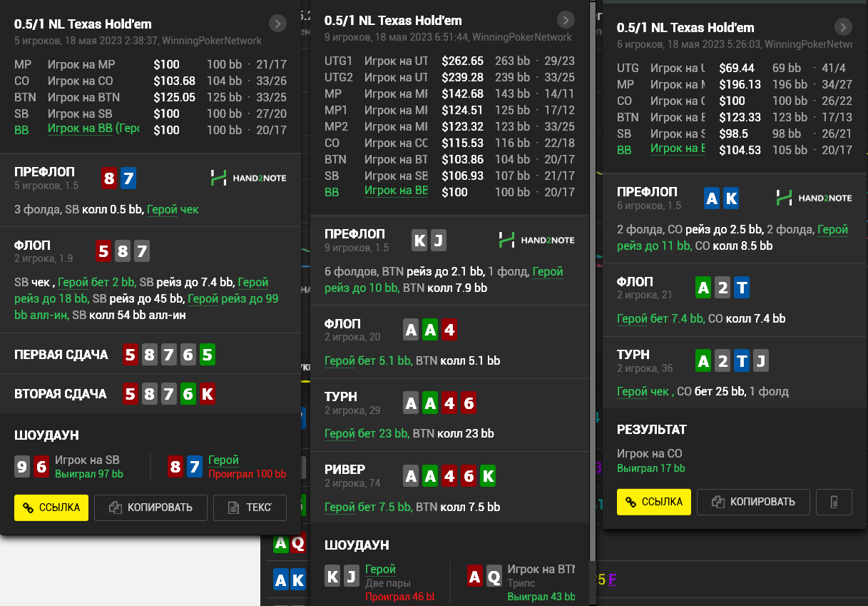The image size is (868, 606).
Task: Click the UTG1 $262.65 stack value
Action: pos(462,61)
